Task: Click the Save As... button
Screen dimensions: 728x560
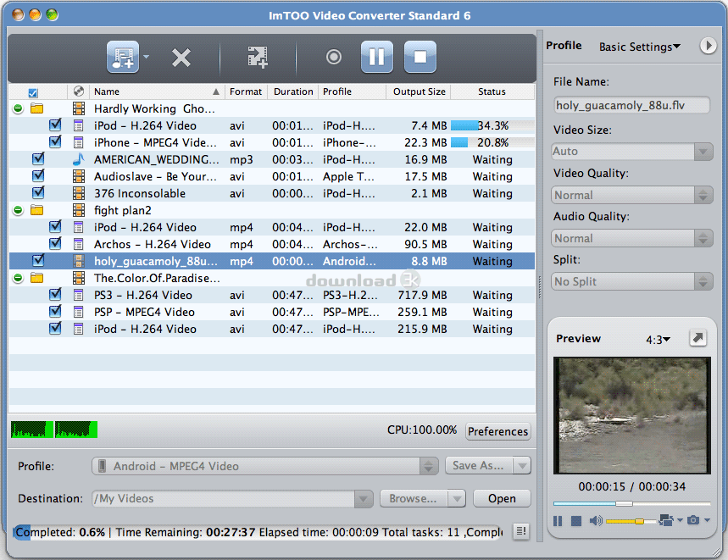Action: [479, 465]
